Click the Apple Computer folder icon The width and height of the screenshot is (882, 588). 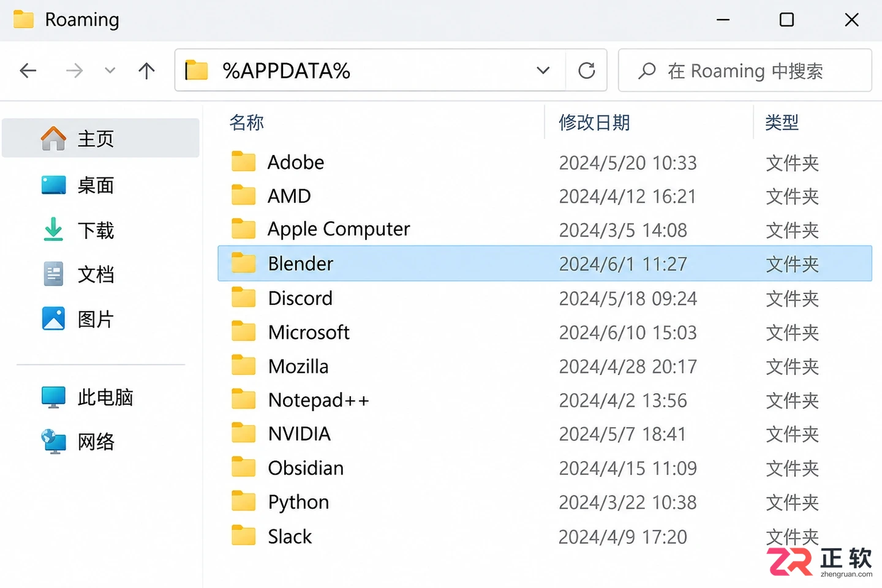pos(244,229)
